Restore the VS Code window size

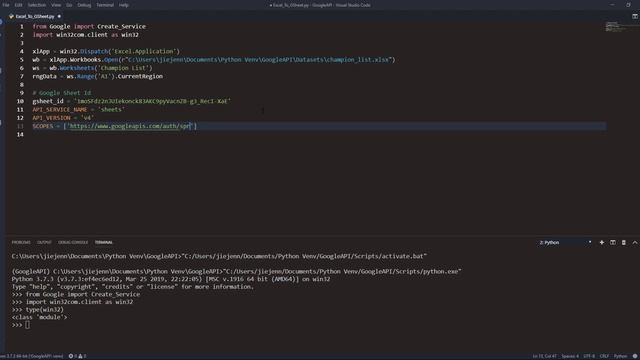(x=628, y=5)
